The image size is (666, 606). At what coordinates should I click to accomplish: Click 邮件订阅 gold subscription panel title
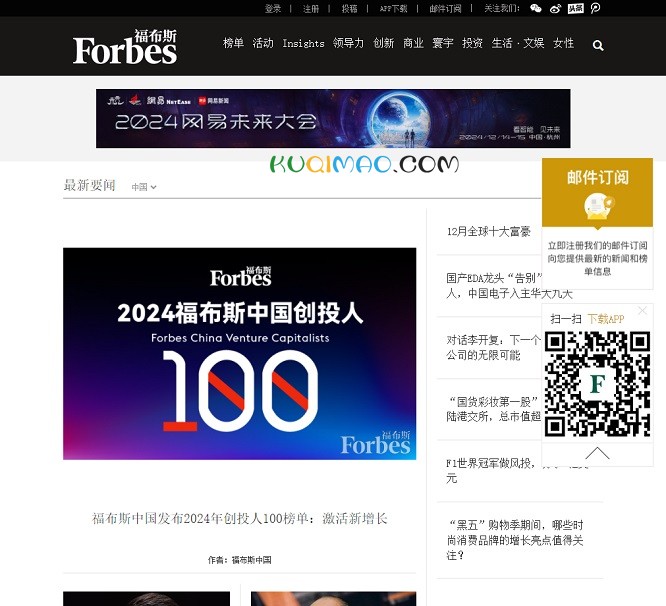598,178
